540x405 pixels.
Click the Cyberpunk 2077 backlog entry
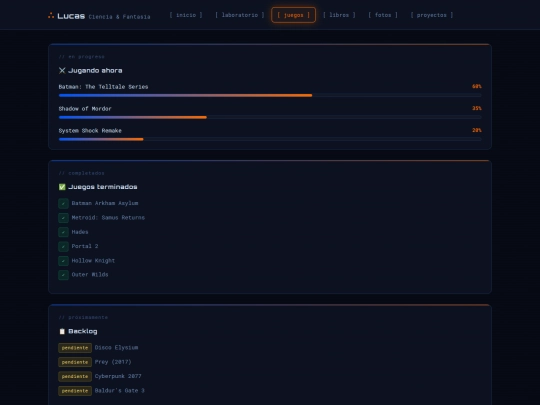point(118,376)
